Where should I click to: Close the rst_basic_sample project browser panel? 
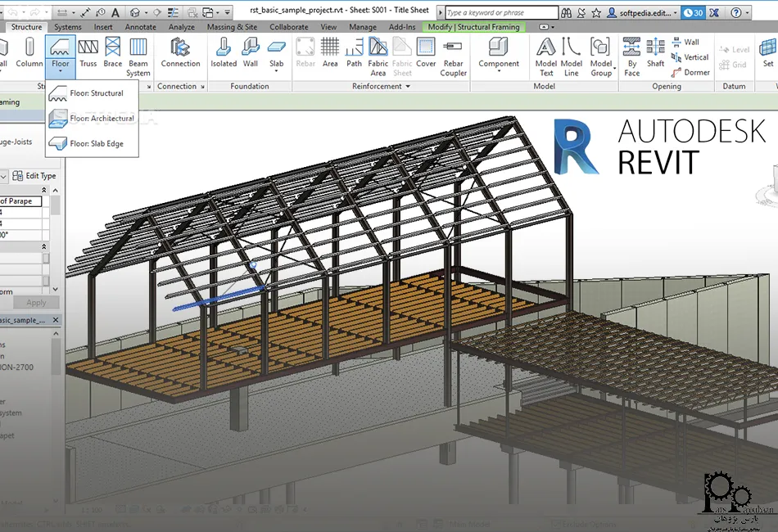click(56, 320)
